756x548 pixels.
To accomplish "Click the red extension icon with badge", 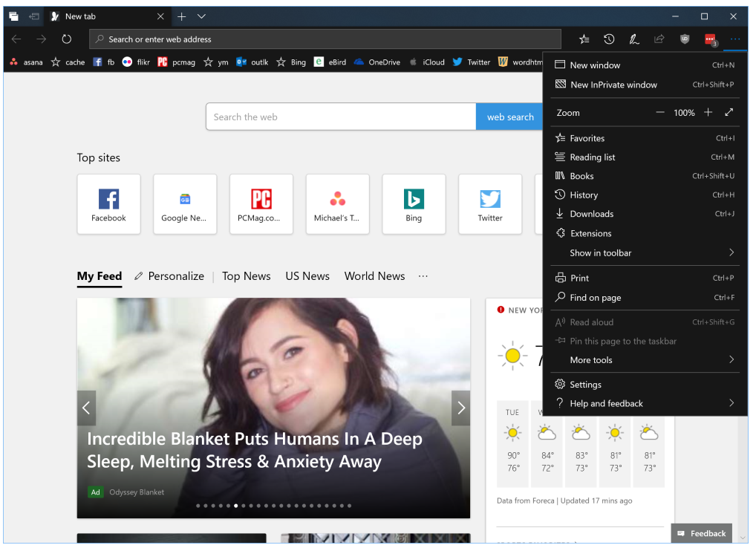I will [x=710, y=39].
